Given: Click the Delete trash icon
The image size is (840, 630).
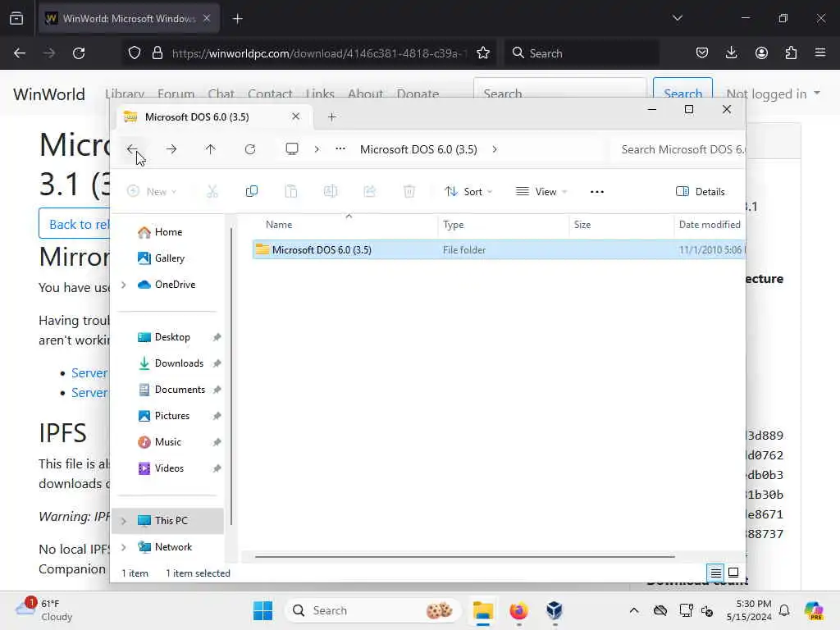Looking at the screenshot, I should coord(409,191).
